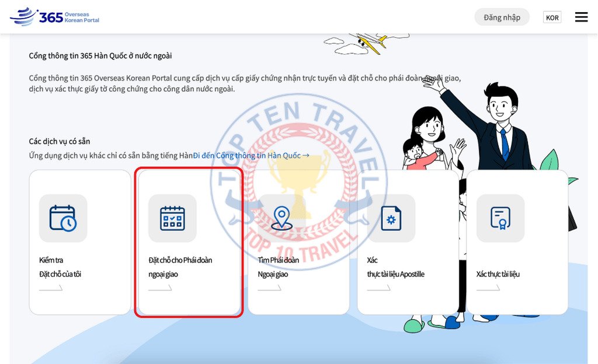Open the Xác thực tài liệu card label
Viewport: 598px width, 364px height.
click(498, 274)
